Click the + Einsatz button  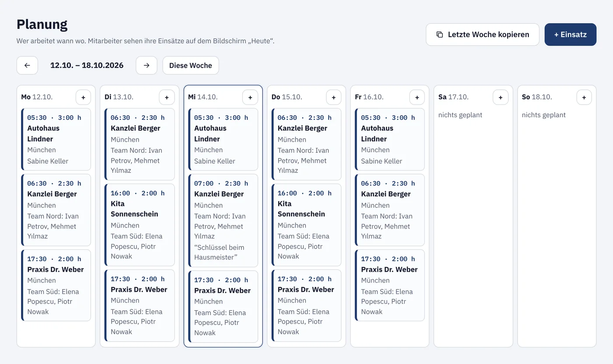click(x=571, y=35)
